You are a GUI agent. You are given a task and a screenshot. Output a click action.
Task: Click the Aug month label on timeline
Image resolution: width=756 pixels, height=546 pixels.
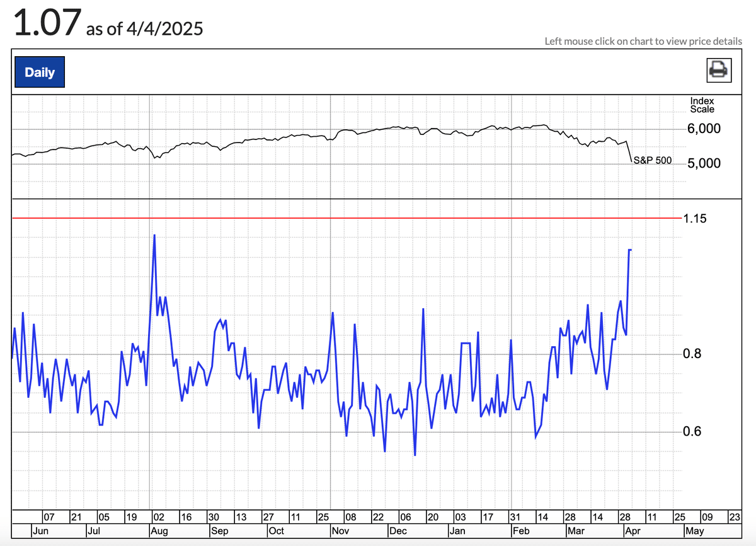tap(159, 531)
